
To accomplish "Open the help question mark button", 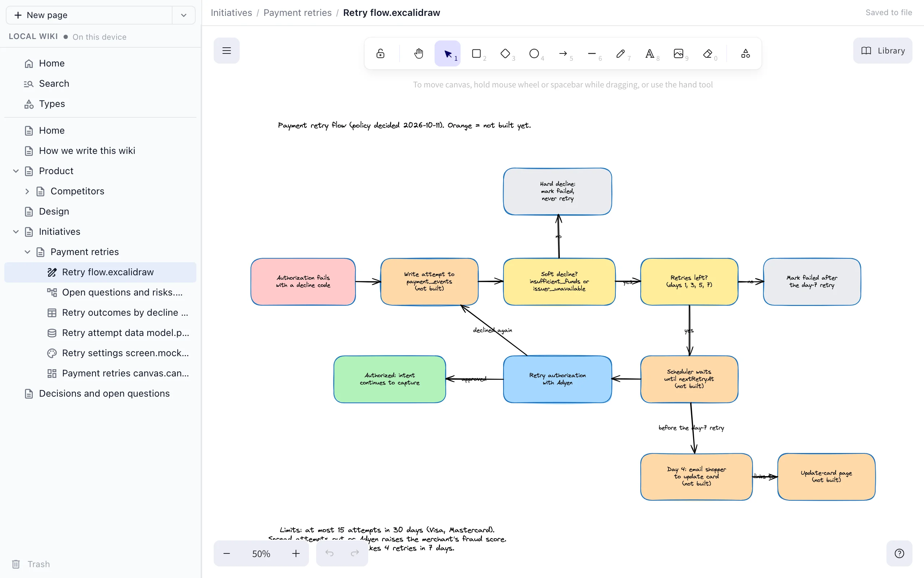I will pos(899,553).
